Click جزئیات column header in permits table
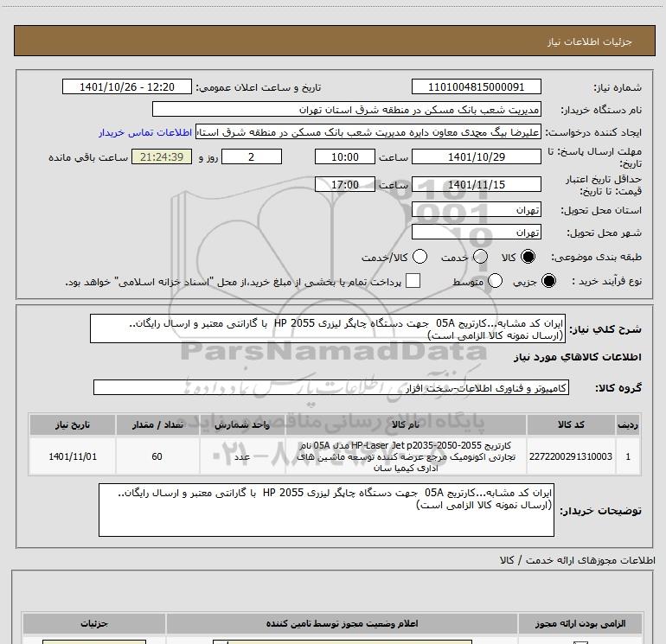Image resolution: width=666 pixels, height=644 pixels. 94,623
